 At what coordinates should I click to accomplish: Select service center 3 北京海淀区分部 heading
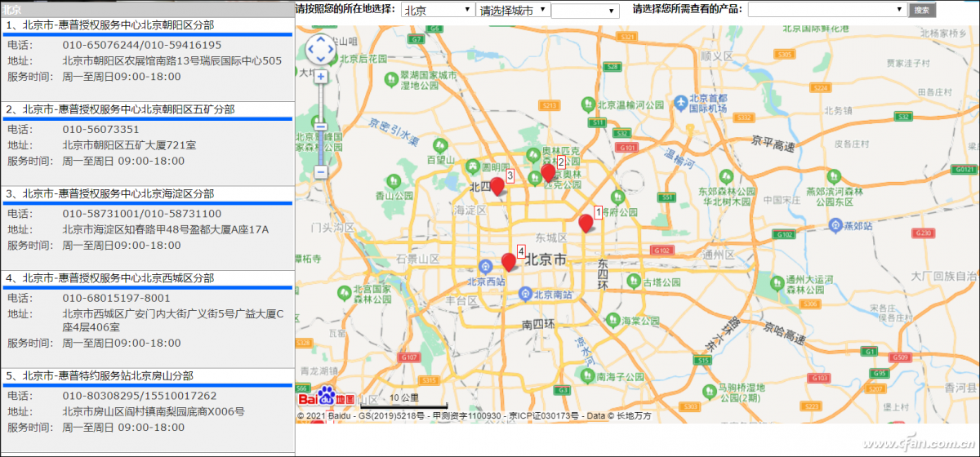110,193
